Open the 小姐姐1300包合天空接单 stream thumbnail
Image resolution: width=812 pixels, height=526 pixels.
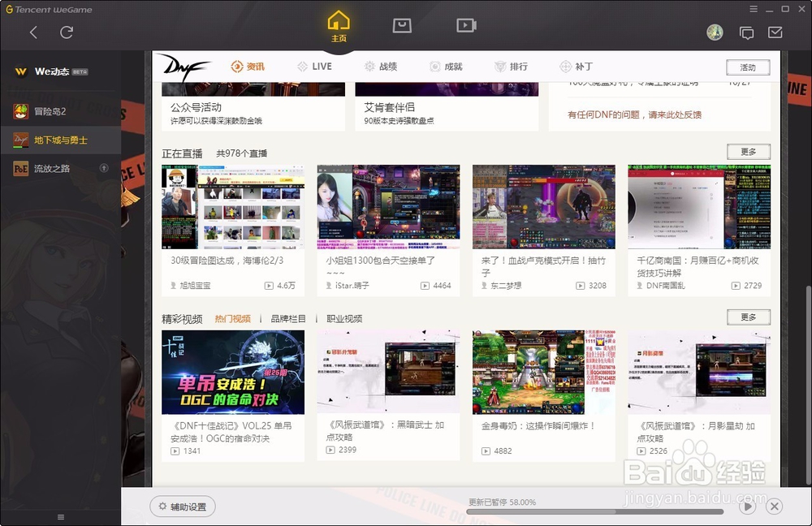[388, 206]
